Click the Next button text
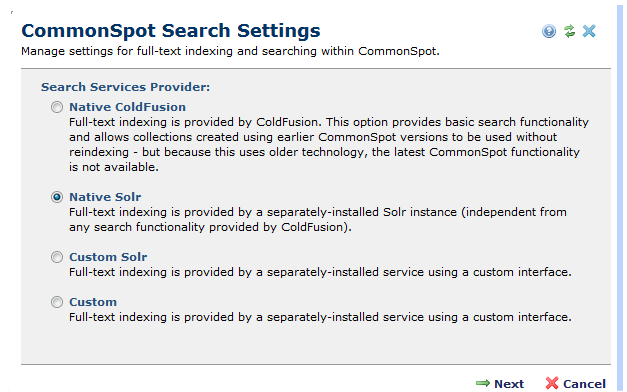 click(x=509, y=384)
